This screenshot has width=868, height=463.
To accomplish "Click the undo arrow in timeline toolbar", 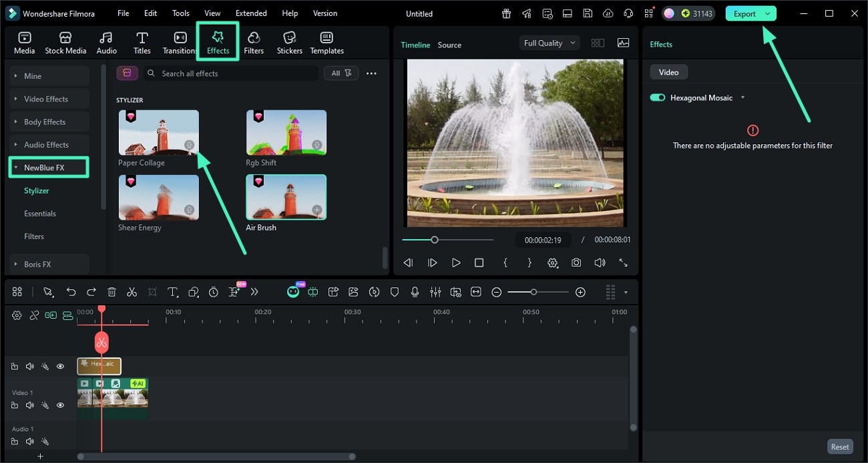I will click(x=71, y=292).
